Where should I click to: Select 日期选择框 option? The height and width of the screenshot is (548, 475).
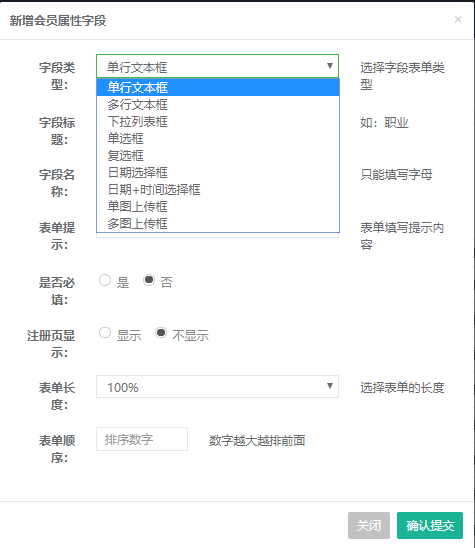[218, 172]
